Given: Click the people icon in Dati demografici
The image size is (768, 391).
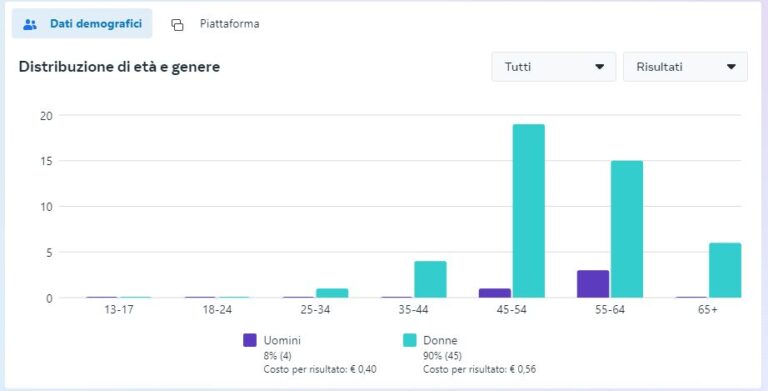Looking at the screenshot, I should (x=30, y=24).
